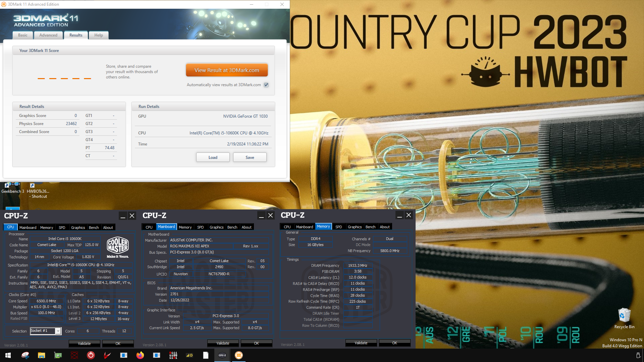Open Firefox from the taskbar

(140, 355)
